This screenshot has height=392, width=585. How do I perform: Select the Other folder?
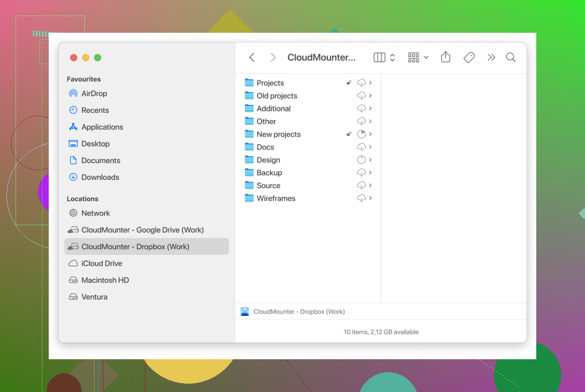tap(308, 121)
